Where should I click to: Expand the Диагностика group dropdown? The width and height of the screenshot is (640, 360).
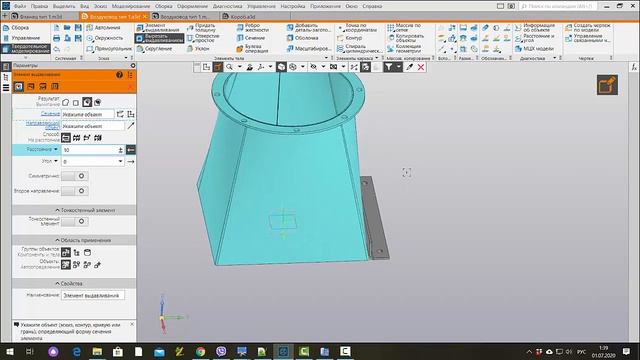point(555,58)
